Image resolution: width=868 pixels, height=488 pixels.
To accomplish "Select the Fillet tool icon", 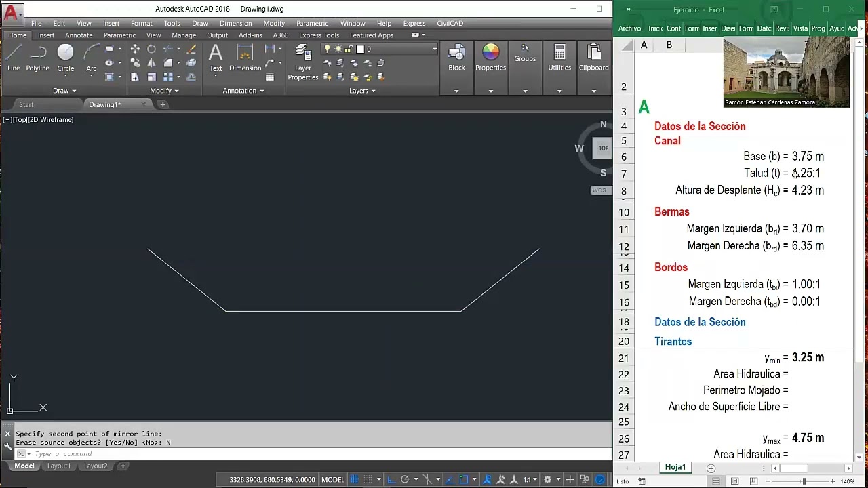I will [167, 62].
